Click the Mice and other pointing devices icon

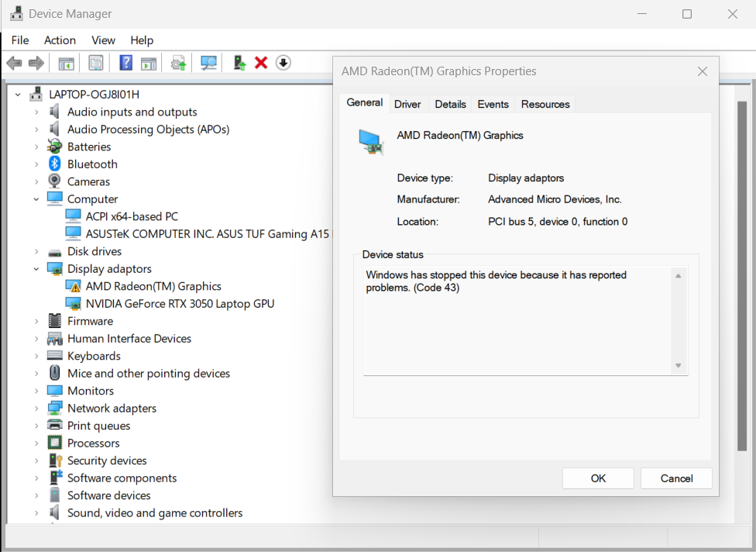point(54,373)
